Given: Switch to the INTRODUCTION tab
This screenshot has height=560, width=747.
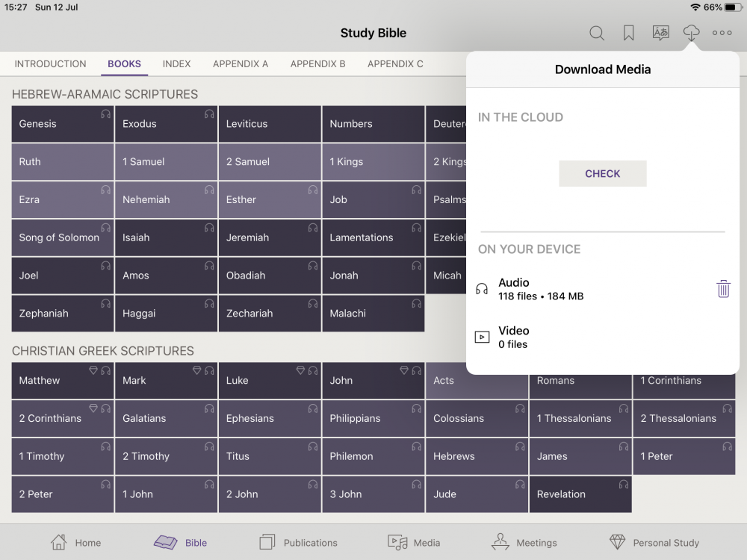Looking at the screenshot, I should (x=50, y=64).
